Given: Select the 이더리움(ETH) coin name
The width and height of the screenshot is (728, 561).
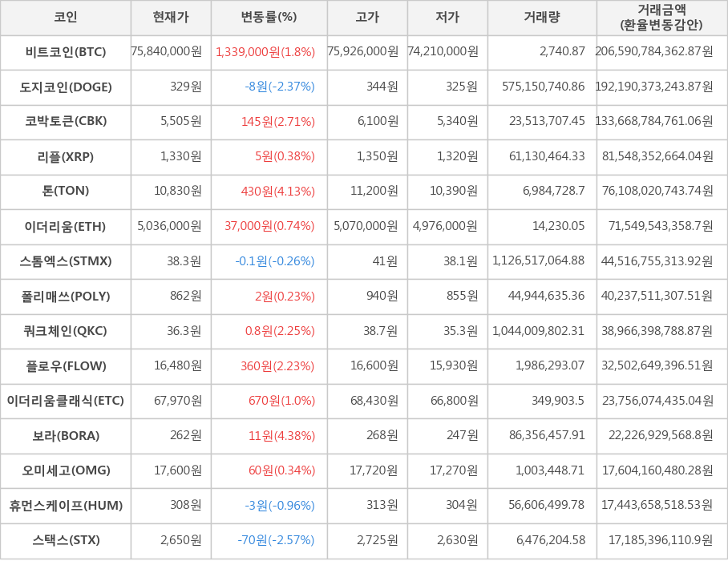Looking at the screenshot, I should point(66,226).
